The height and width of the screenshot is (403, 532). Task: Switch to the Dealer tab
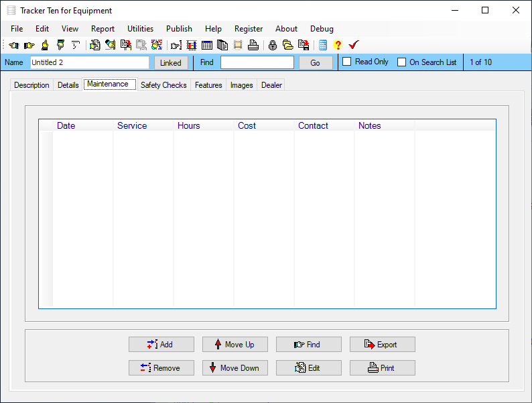pyautogui.click(x=271, y=85)
